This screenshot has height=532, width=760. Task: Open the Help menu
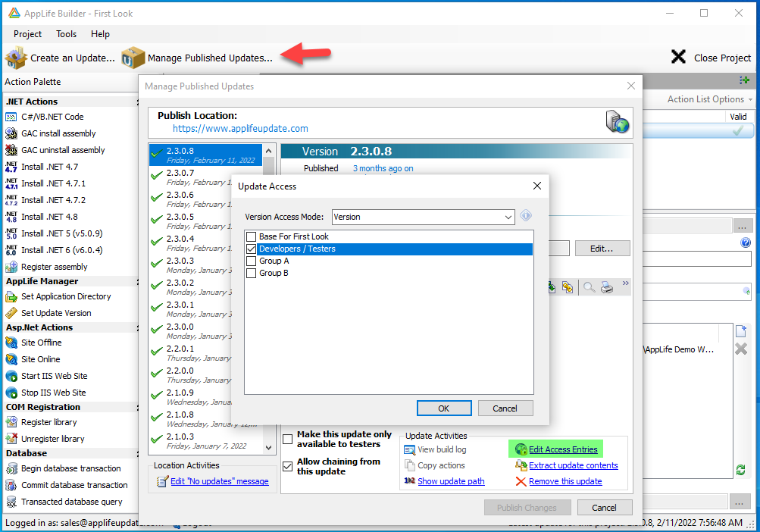coord(100,34)
